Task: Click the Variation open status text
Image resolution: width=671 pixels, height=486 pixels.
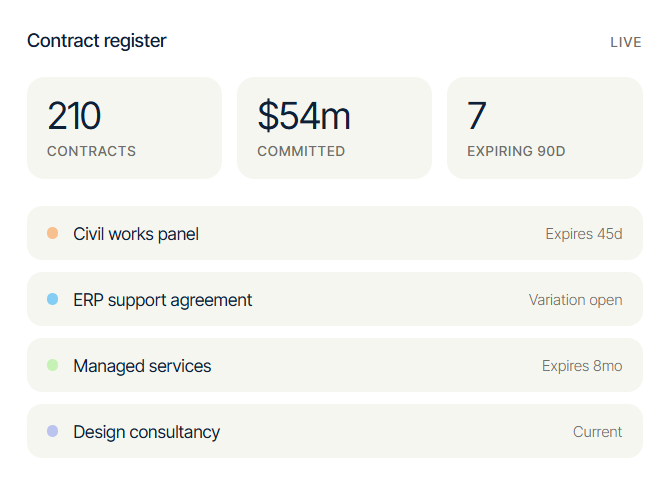Action: click(x=576, y=300)
